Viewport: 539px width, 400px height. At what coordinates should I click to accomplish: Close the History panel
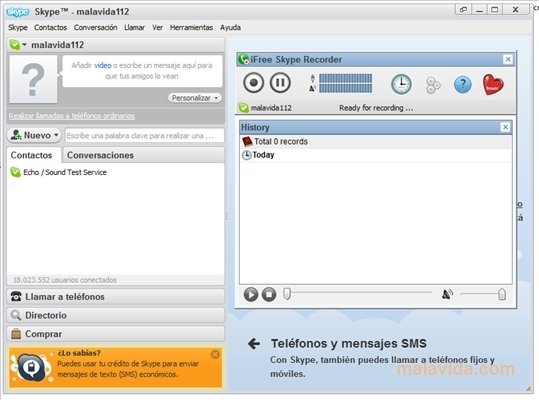coord(505,127)
